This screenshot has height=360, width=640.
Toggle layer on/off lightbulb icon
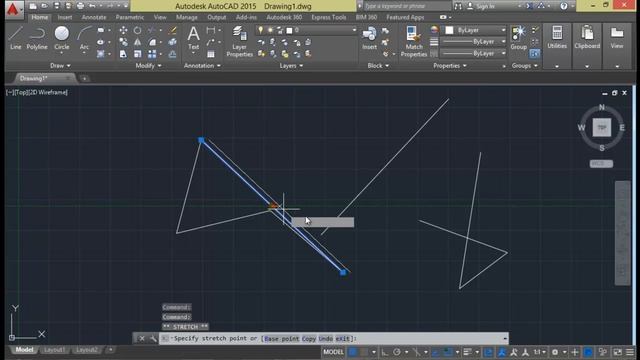(x=260, y=30)
